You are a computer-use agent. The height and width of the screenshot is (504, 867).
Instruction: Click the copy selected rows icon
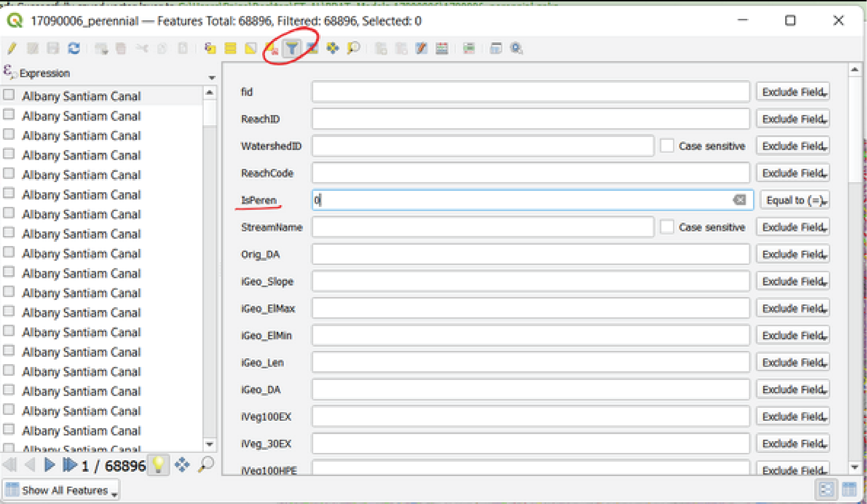pyautogui.click(x=162, y=48)
